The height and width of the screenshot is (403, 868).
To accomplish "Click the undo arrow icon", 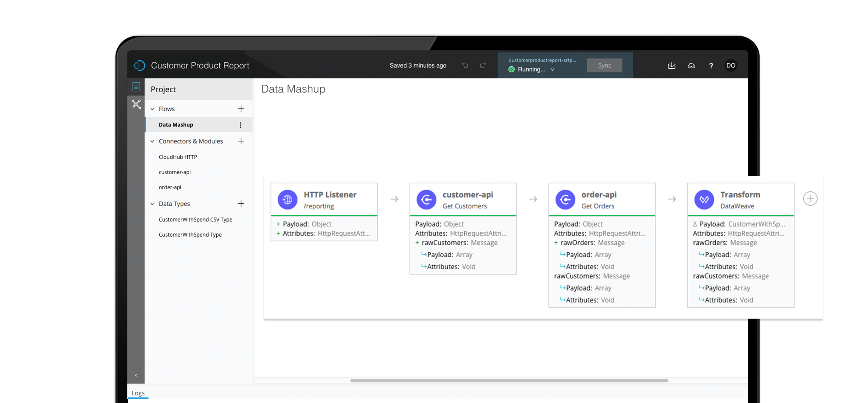I will point(465,65).
